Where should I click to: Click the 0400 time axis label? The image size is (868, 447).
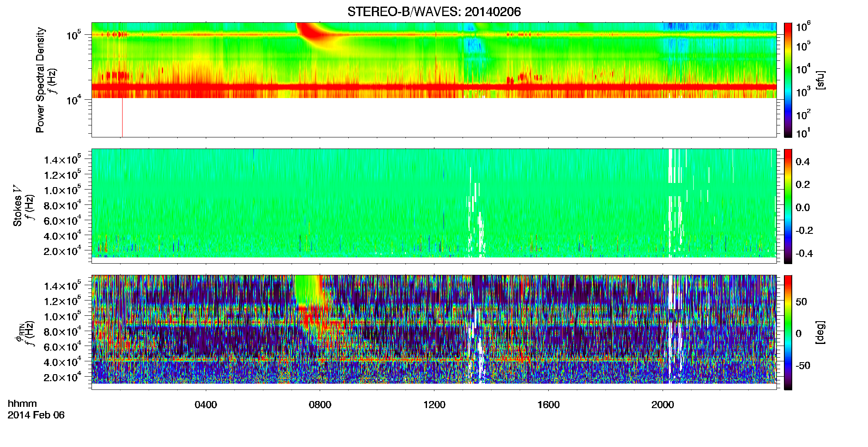coord(206,405)
